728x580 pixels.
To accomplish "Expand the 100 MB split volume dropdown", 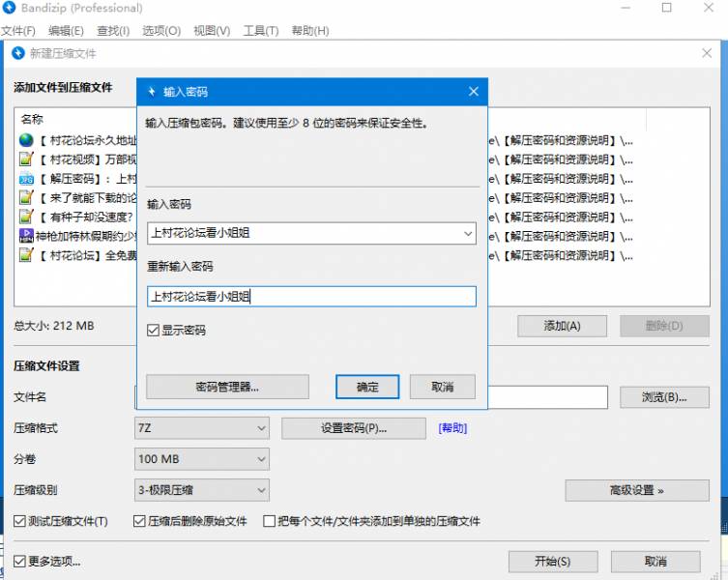I will [201, 459].
